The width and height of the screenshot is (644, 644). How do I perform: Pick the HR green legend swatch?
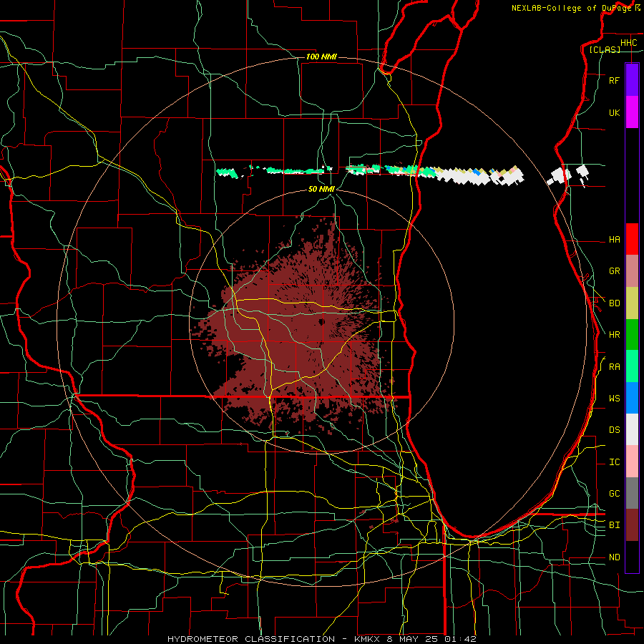pyautogui.click(x=632, y=335)
